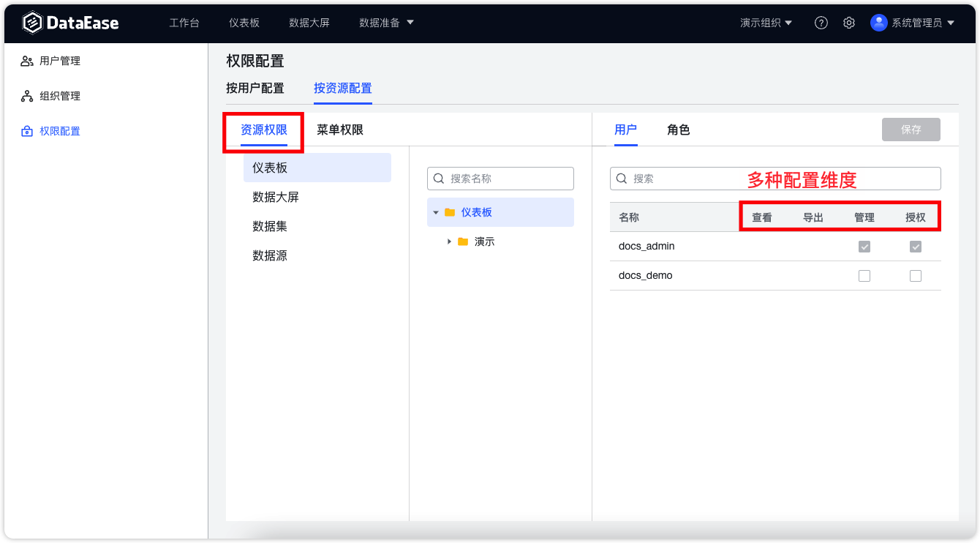The image size is (980, 543).
Task: Click the docs_demo user name
Action: click(x=645, y=276)
